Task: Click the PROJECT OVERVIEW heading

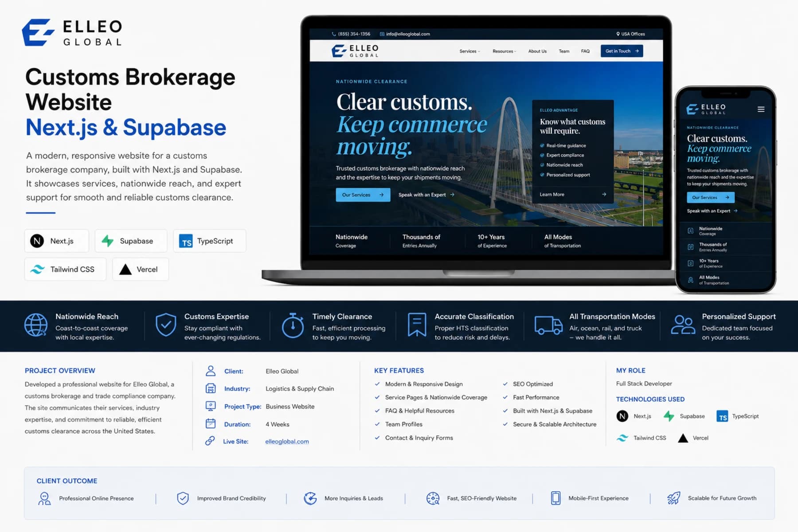Action: (60, 371)
